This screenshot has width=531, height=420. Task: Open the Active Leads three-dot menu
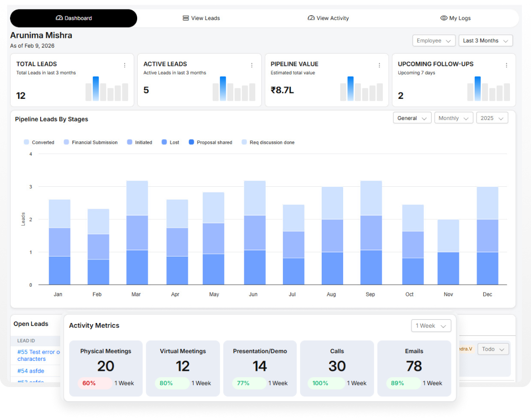coord(252,65)
